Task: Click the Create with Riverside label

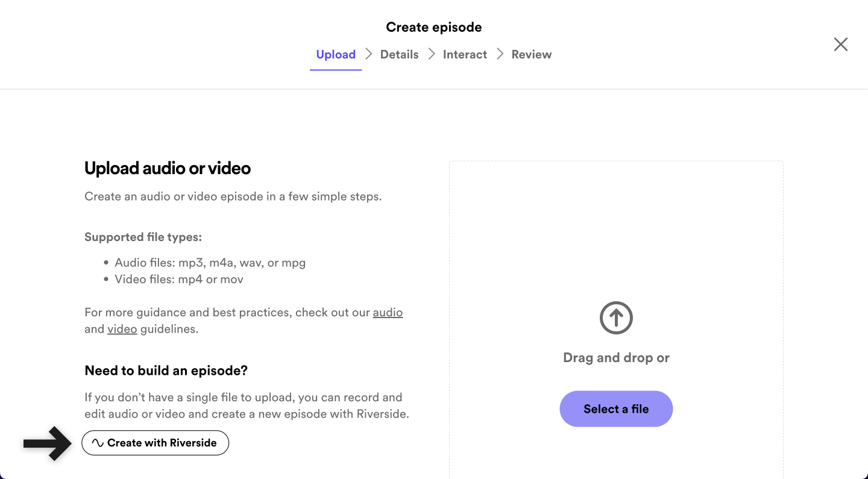Action: pyautogui.click(x=162, y=443)
